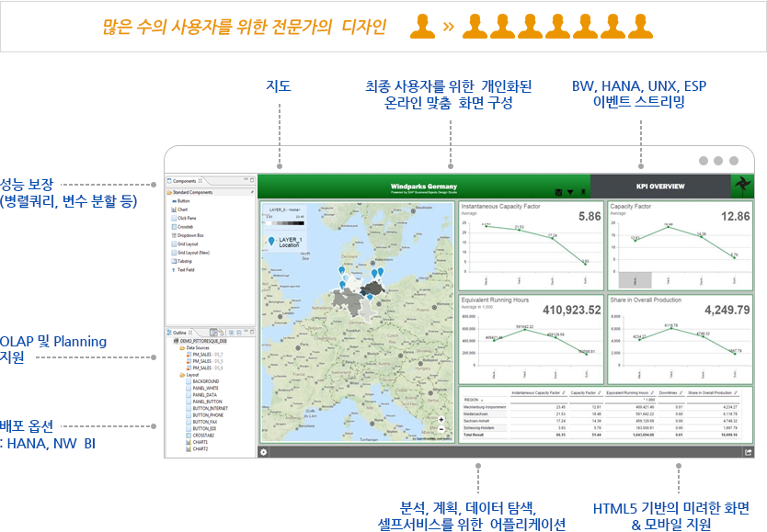Open the dropdown arrow in the dashboard toolbar
This screenshot has width=767, height=532.
[570, 192]
